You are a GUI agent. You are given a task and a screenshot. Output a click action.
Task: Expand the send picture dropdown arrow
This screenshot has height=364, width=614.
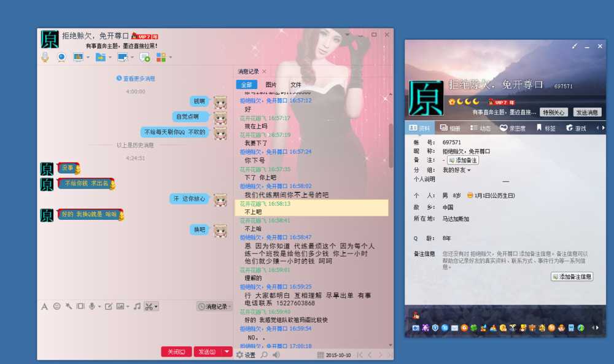[x=128, y=306]
